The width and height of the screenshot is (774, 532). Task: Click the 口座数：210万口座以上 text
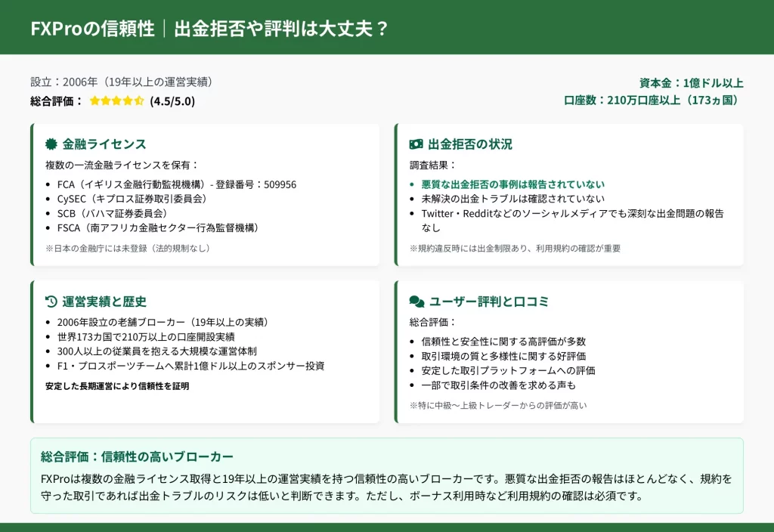653,100
